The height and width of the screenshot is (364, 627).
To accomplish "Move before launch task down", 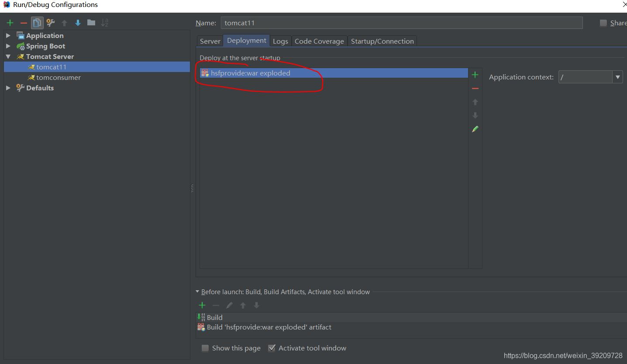I will click(x=256, y=305).
